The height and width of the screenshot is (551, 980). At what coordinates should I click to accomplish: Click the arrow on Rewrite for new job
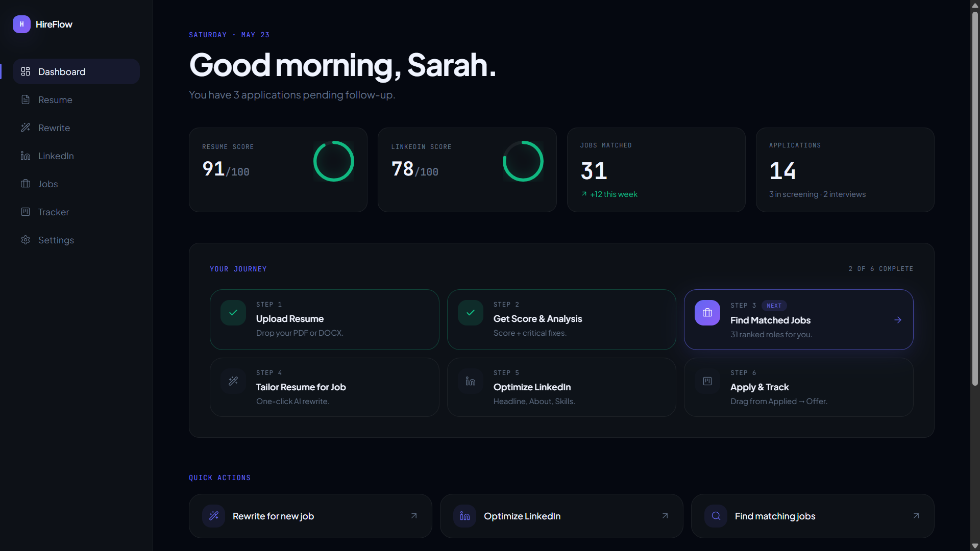414,516
